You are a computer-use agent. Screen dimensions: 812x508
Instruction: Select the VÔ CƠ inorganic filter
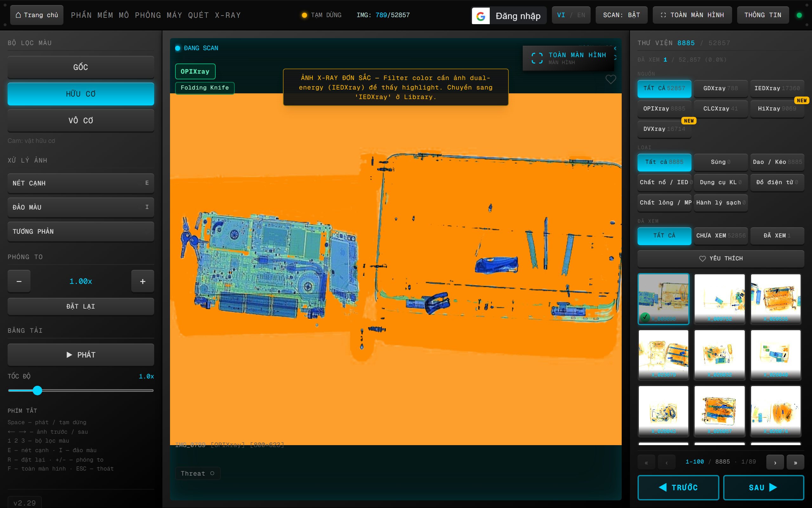81,121
